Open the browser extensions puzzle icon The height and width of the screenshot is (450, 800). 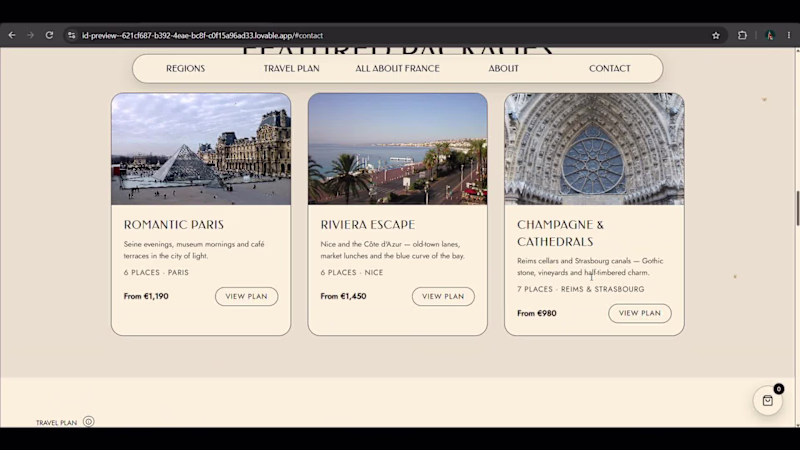point(742,35)
